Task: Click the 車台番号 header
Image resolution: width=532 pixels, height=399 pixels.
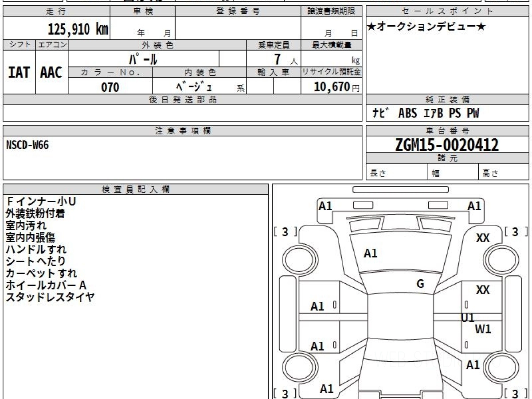Action: coord(448,131)
